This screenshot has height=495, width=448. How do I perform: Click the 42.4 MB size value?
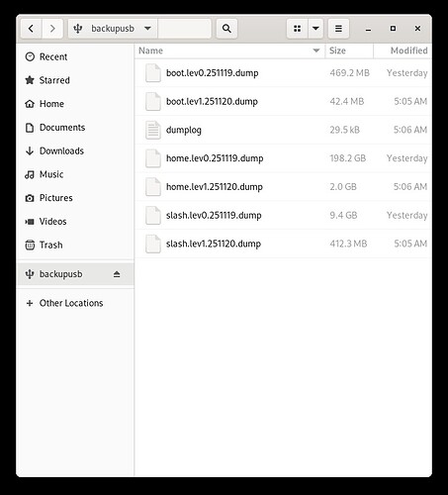[x=347, y=101]
